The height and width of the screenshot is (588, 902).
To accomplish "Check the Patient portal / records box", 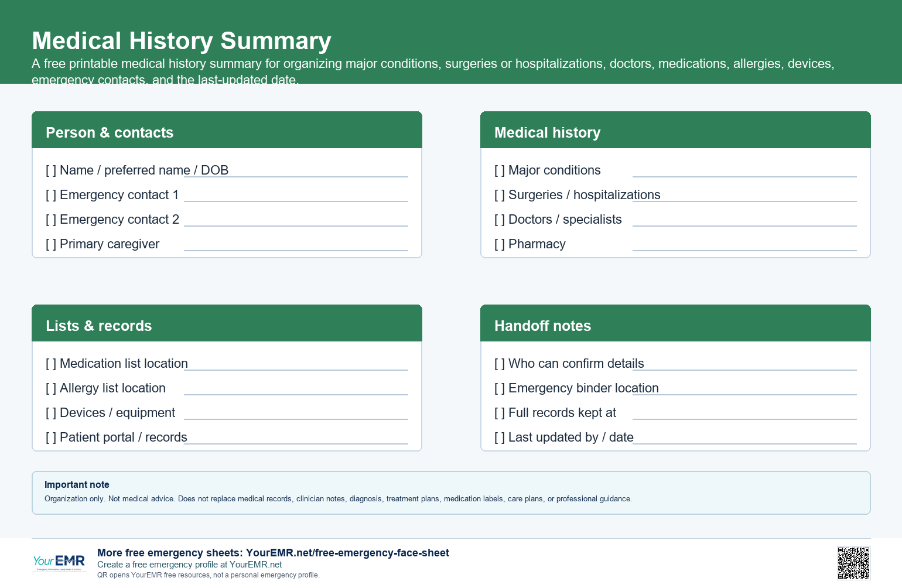I will 51,437.
